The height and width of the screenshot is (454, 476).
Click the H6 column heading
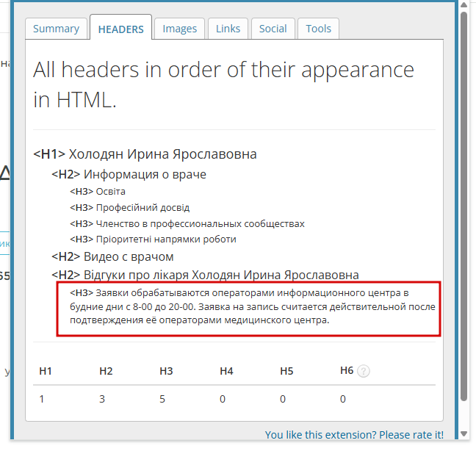[347, 370]
